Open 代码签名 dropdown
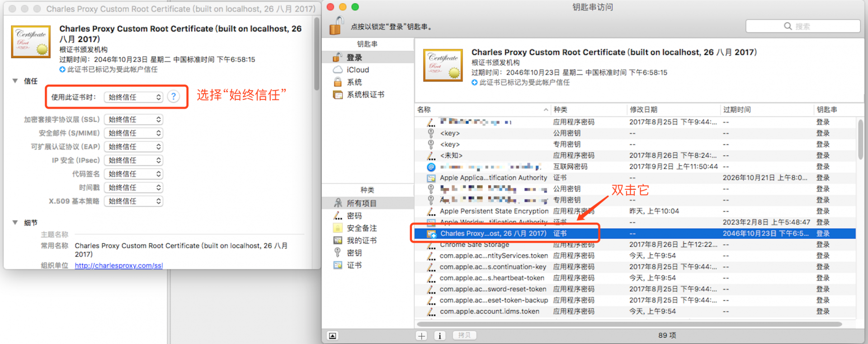 tap(134, 174)
